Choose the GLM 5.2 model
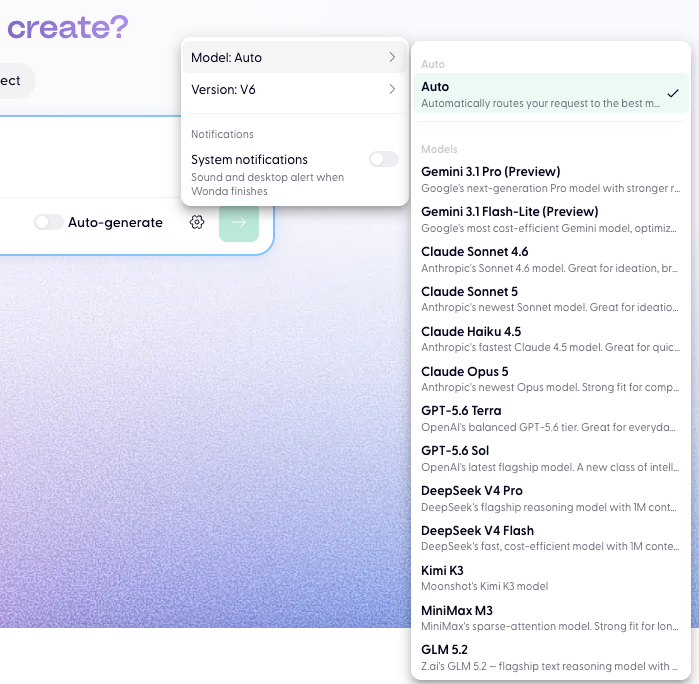The image size is (699, 684). click(551, 657)
